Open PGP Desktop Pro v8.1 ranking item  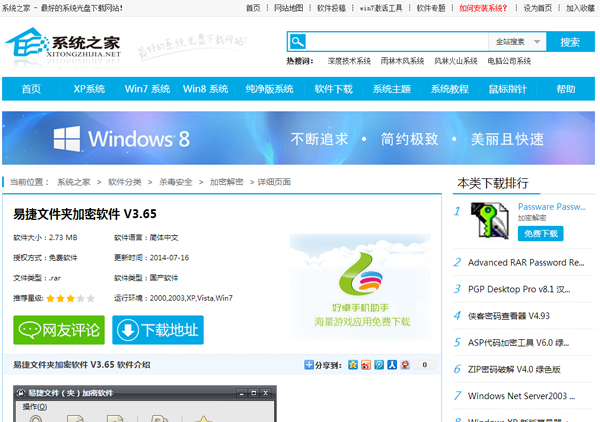coord(519,289)
